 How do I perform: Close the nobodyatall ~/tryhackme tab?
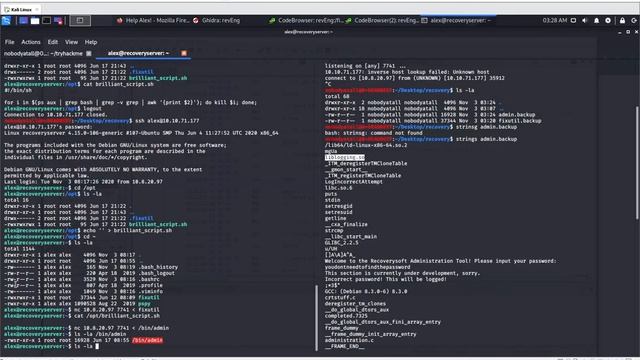[x=89, y=53]
